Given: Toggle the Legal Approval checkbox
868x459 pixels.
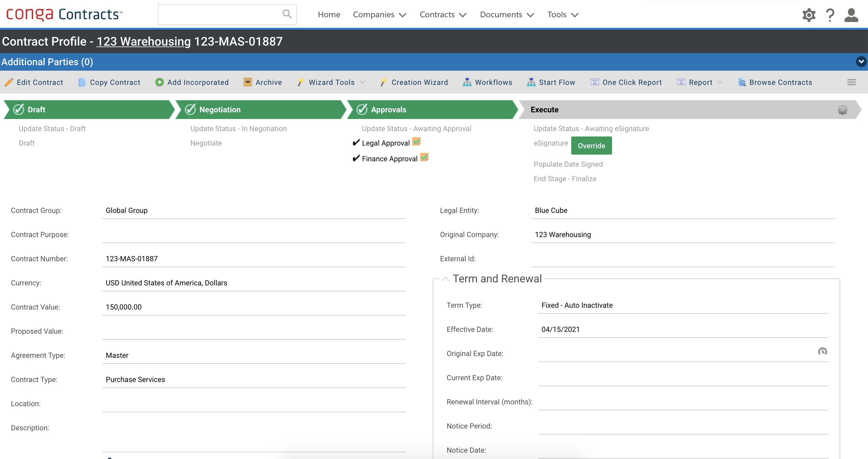Looking at the screenshot, I should 416,142.
